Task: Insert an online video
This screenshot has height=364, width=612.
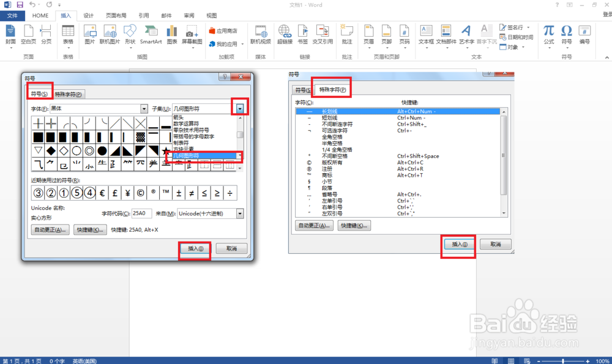Action: tap(261, 35)
